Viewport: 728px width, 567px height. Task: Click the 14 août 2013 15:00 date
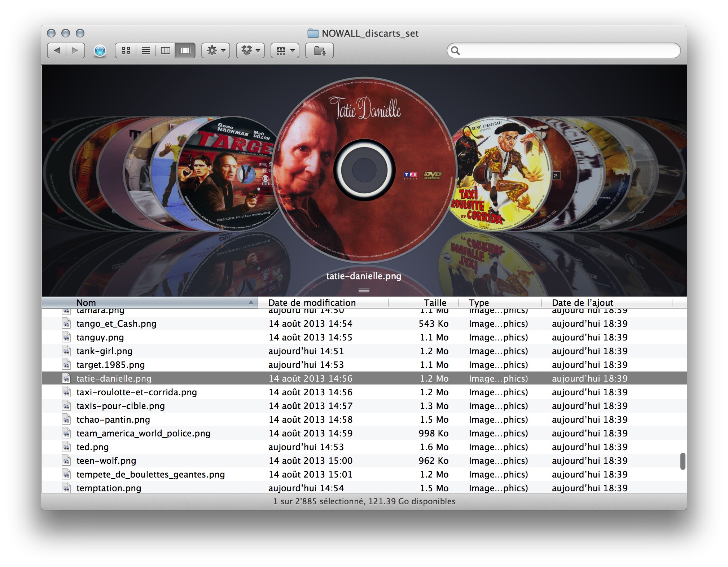pyautogui.click(x=311, y=461)
